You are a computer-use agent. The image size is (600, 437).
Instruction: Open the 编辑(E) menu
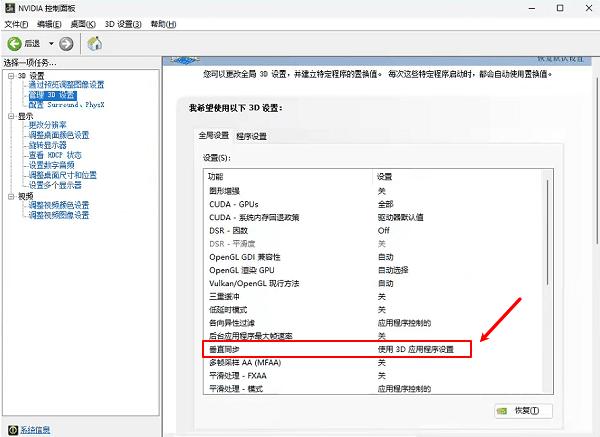49,24
